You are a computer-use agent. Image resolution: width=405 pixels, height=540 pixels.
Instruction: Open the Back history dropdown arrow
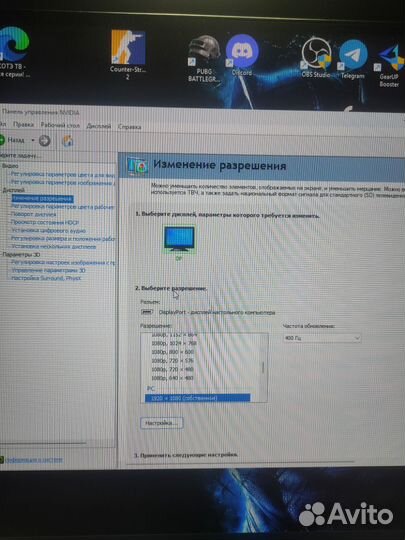[x=33, y=140]
